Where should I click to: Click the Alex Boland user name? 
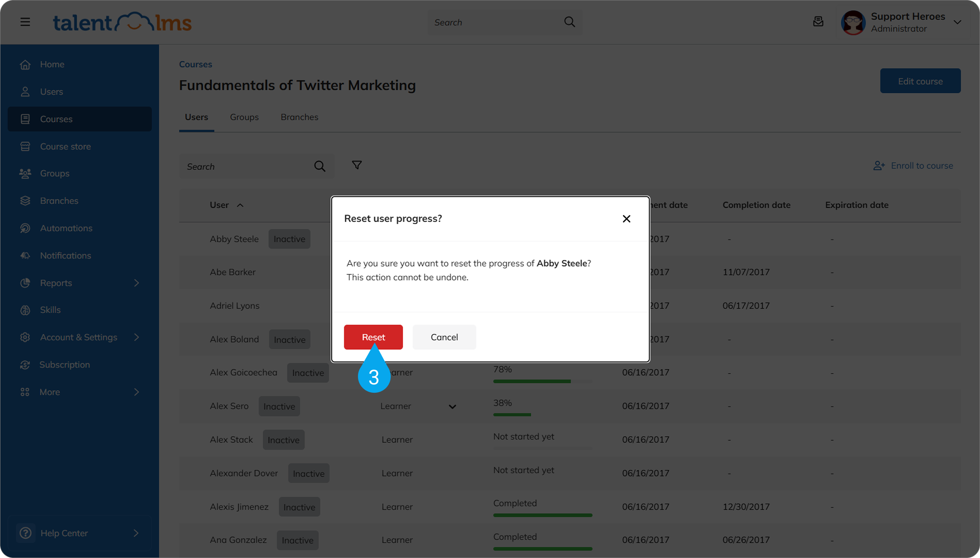(x=234, y=339)
